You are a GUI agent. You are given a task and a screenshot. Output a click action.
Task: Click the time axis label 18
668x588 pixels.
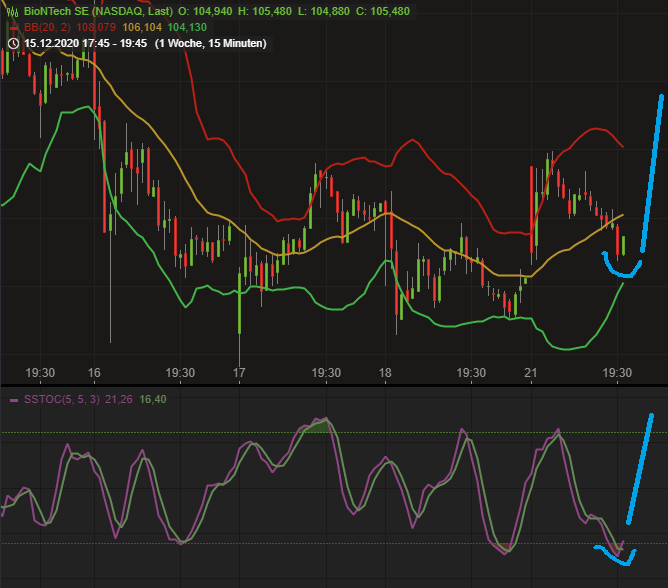coord(385,373)
